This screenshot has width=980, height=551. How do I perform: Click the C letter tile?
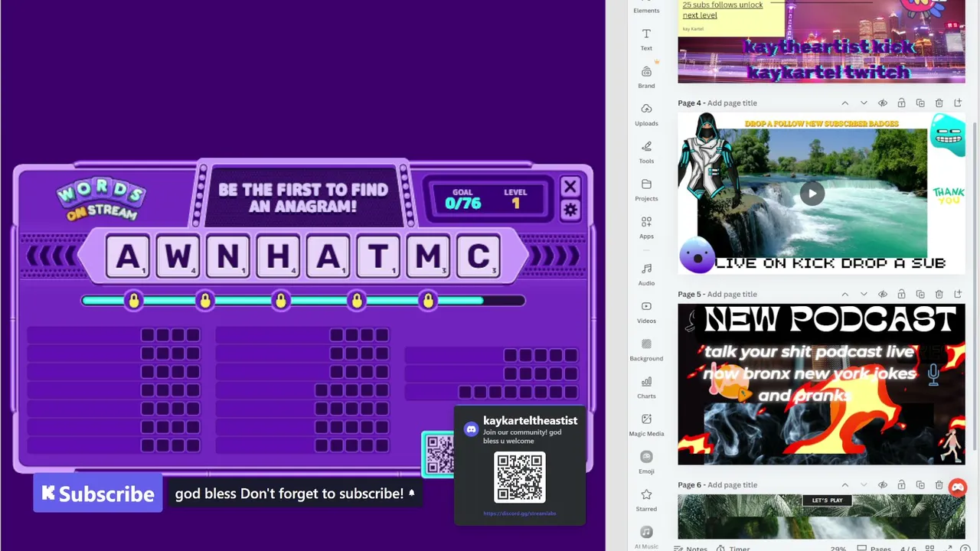[479, 256]
